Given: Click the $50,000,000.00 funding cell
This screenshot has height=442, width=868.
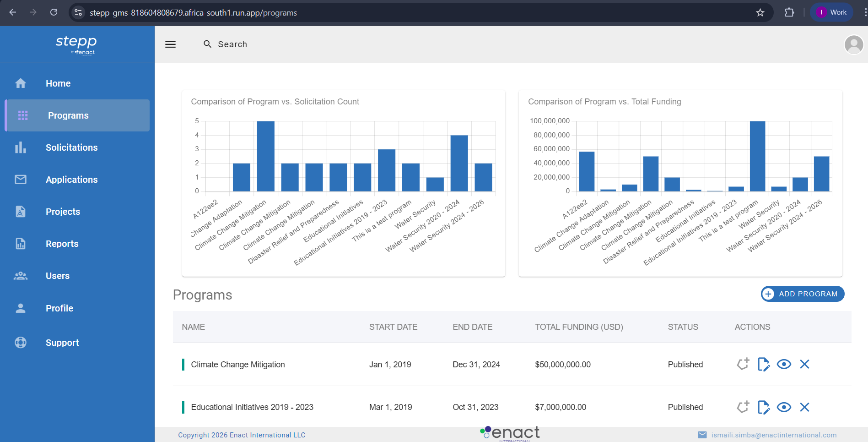Looking at the screenshot, I should click(563, 365).
